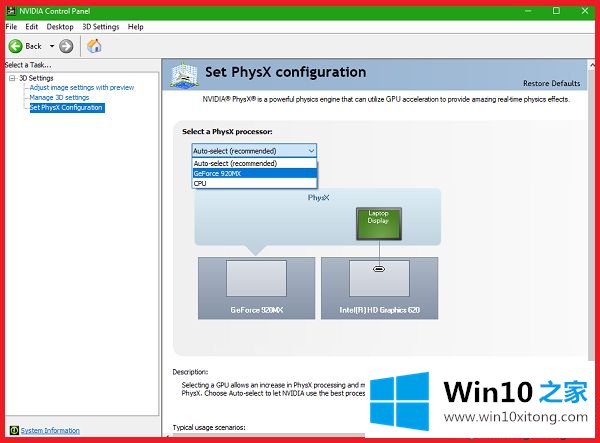Choose CPU from PhysX processor list
600x443 pixels.
tap(254, 183)
